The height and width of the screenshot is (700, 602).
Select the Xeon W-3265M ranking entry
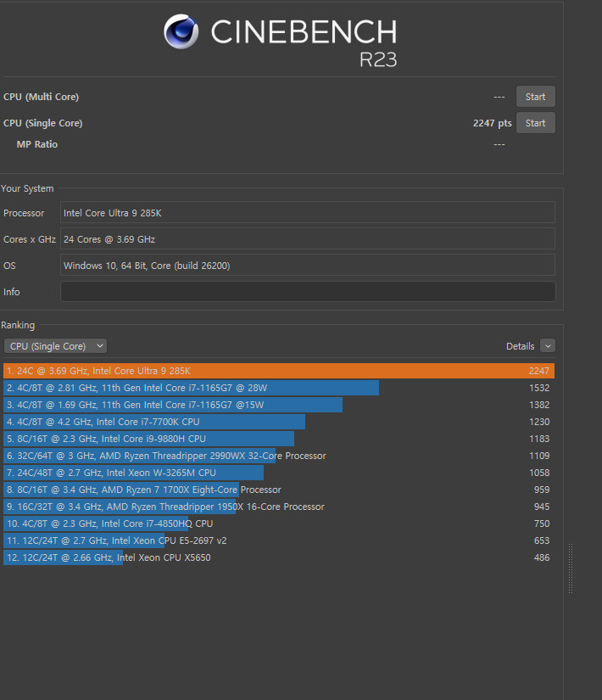(x=133, y=473)
